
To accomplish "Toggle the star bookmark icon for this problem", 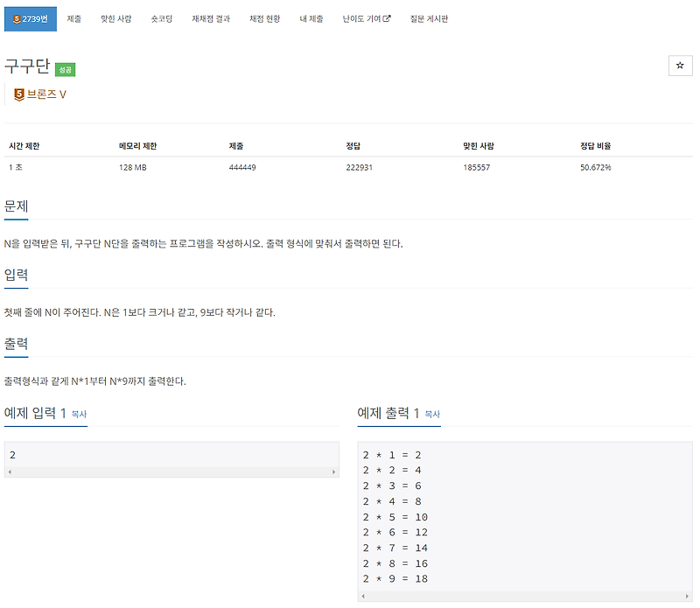I will click(681, 66).
